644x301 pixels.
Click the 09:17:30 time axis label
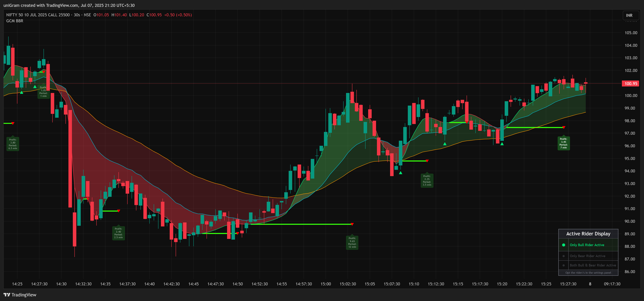pos(612,284)
